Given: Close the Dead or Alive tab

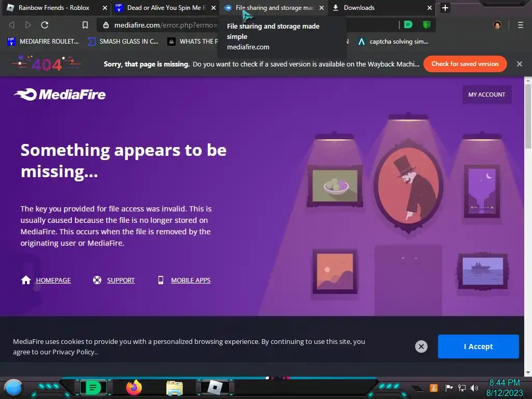Looking at the screenshot, I should click(x=213, y=8).
